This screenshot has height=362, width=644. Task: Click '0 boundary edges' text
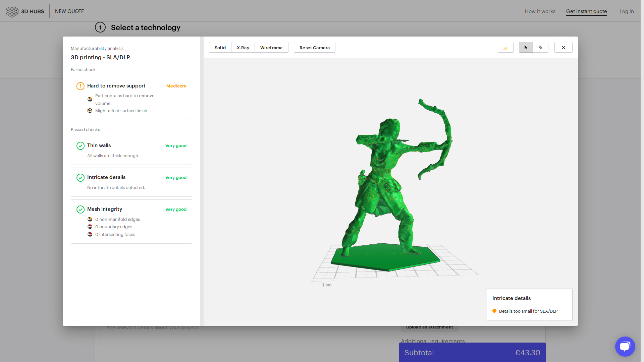tap(114, 227)
